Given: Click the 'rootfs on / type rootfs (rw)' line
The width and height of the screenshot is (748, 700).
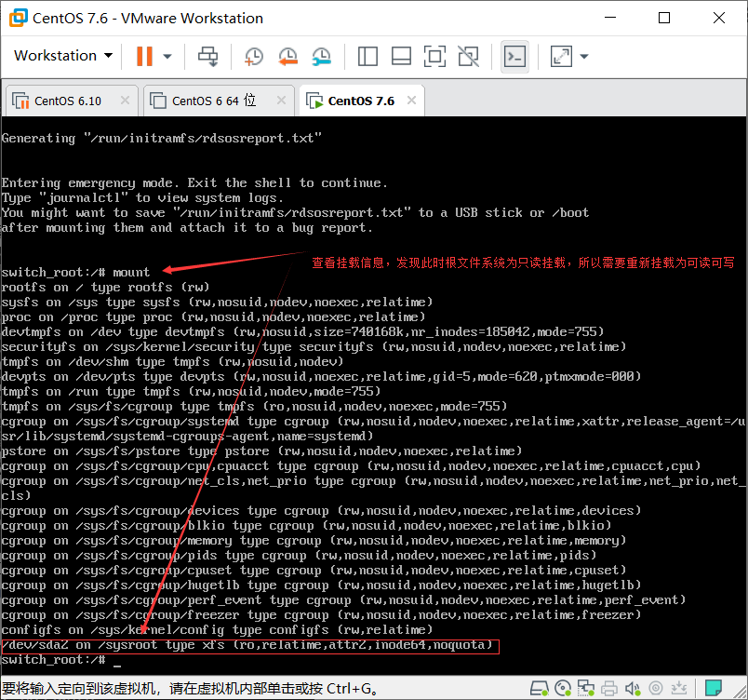Looking at the screenshot, I should pyautogui.click(x=105, y=288).
